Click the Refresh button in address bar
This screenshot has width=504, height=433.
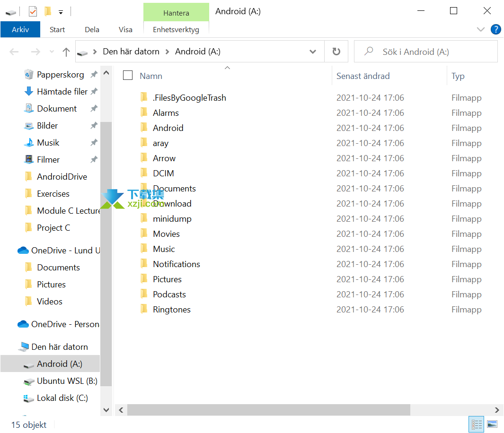(x=336, y=52)
